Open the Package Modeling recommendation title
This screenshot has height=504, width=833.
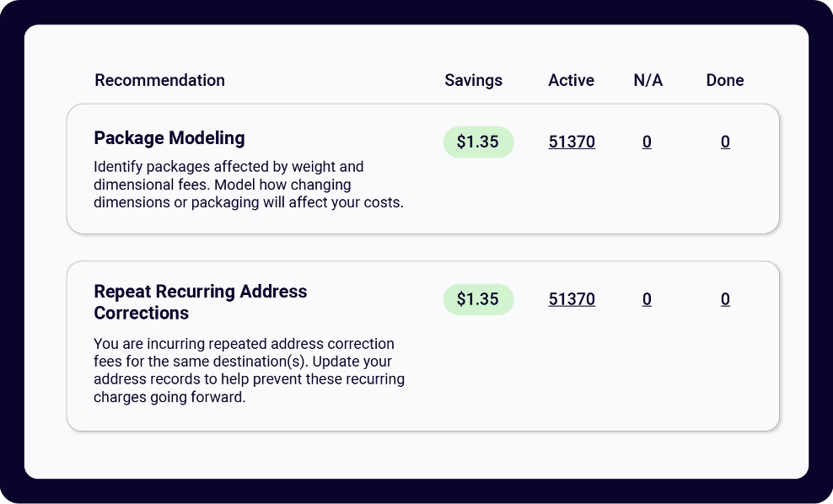click(x=169, y=138)
